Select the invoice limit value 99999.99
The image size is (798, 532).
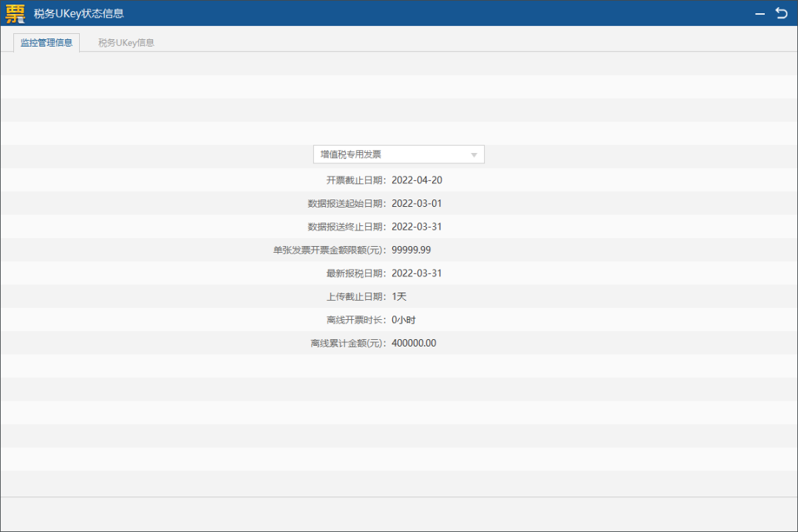[412, 250]
